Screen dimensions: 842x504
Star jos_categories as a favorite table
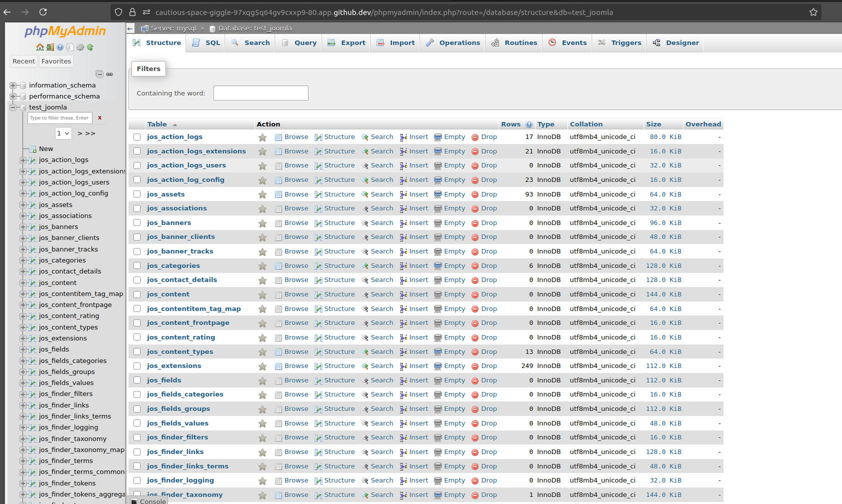262,265
